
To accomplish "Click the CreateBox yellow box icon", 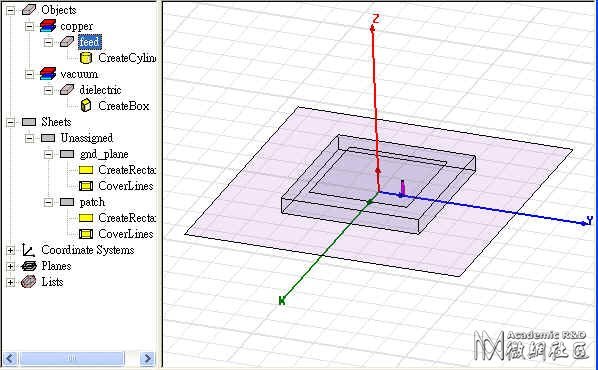I will (86, 106).
